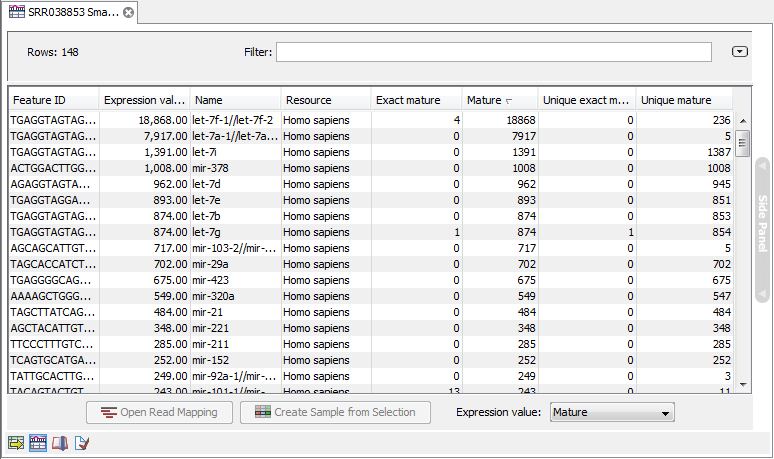The width and height of the screenshot is (774, 459).
Task: Sort by the Mature column header
Action: (x=498, y=100)
